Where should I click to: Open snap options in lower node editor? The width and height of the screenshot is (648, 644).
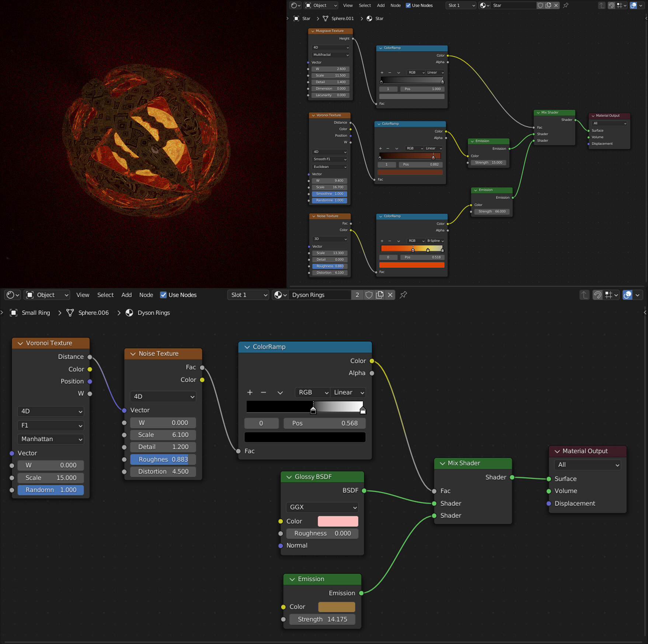click(612, 295)
